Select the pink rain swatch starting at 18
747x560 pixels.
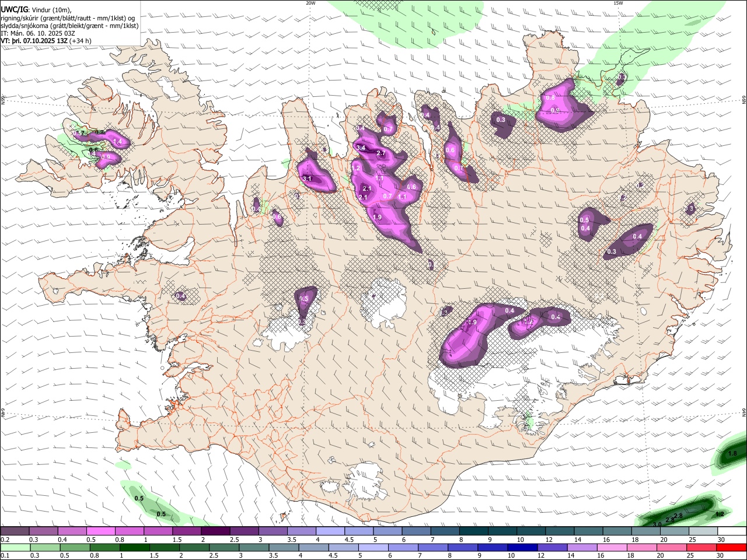click(643, 547)
